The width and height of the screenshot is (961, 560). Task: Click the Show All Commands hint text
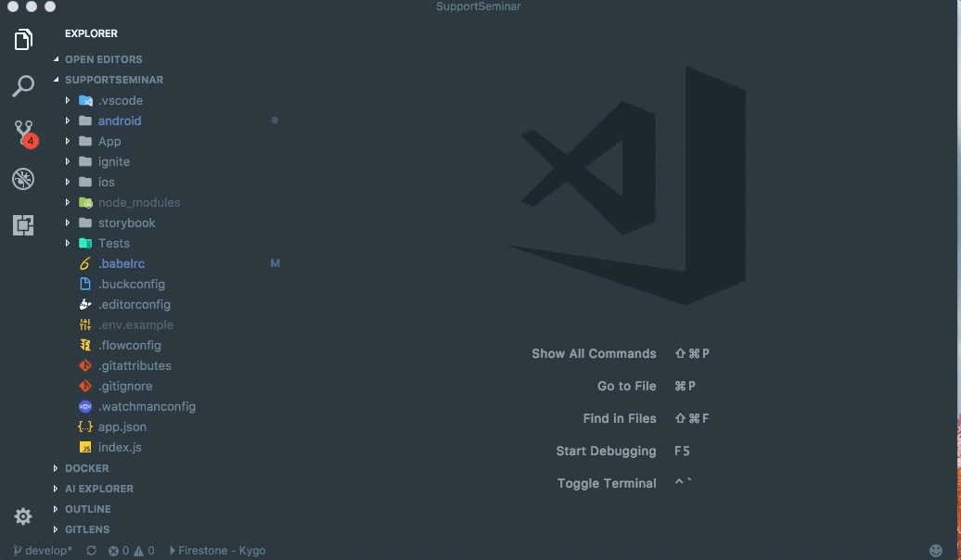tap(594, 353)
